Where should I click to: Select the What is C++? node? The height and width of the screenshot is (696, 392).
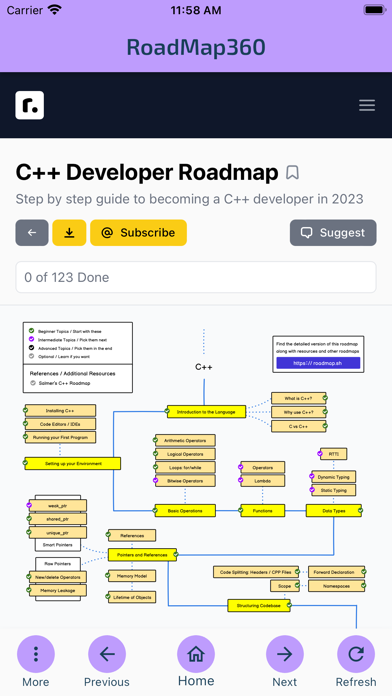299,398
